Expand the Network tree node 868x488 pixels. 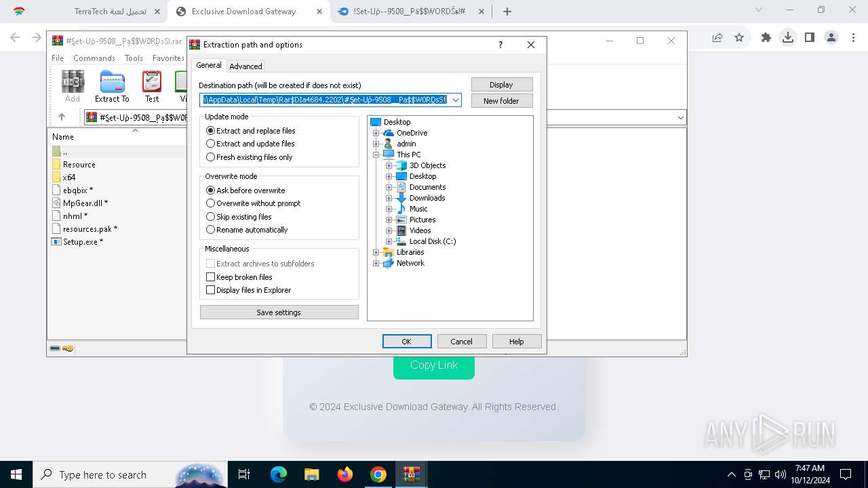(376, 263)
